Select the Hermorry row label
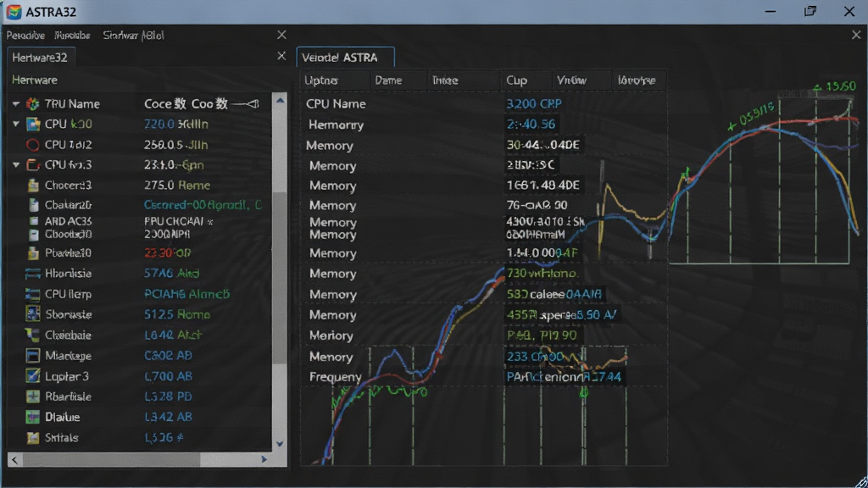868x488 pixels. click(x=336, y=125)
